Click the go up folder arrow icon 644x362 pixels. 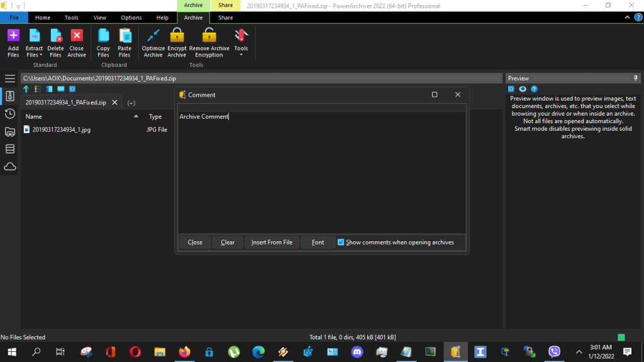click(26, 89)
